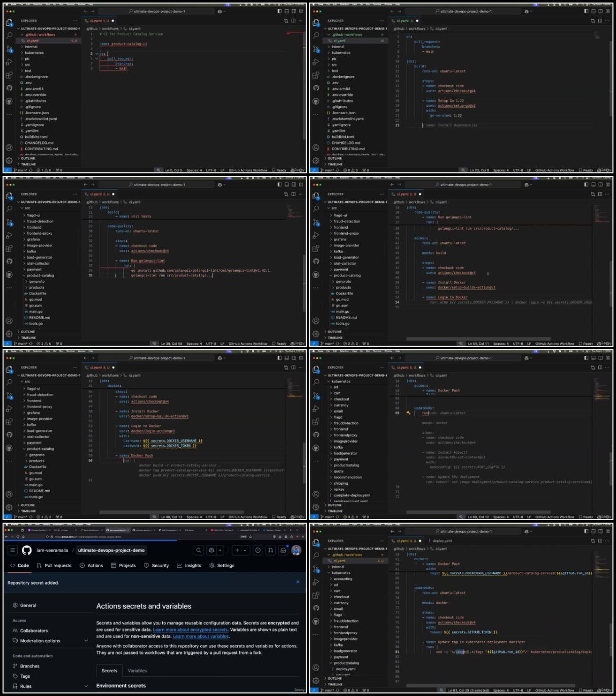The height and width of the screenshot is (696, 616).
Task: Open the deploy.yaml editor tab
Action: (x=441, y=541)
